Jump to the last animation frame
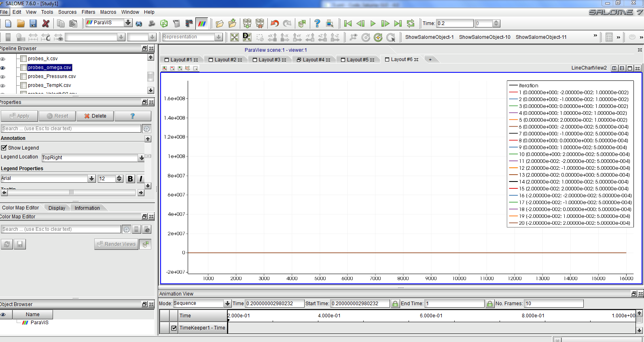Image resolution: width=644 pixels, height=342 pixels. tap(398, 23)
